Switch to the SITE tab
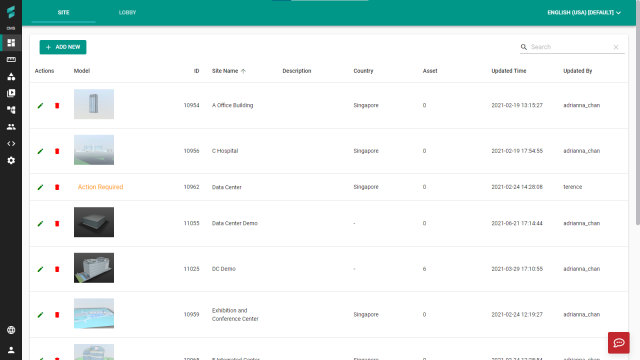 [63, 13]
